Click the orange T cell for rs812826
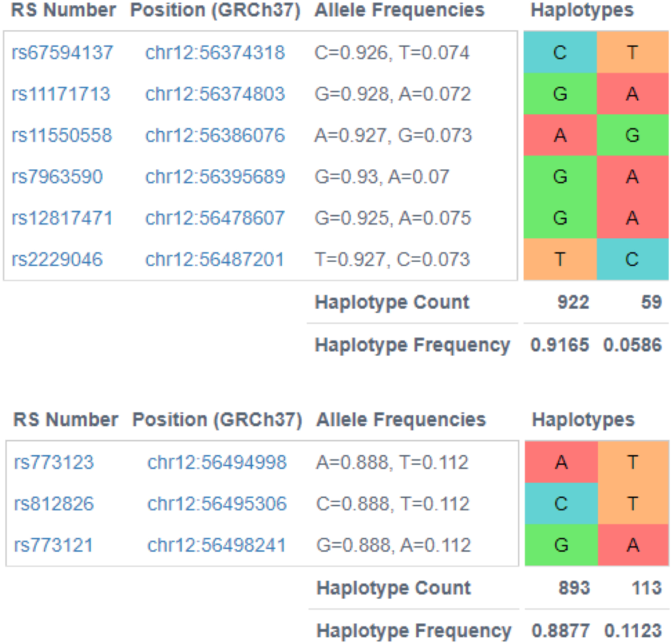672x644 pixels. tap(633, 503)
